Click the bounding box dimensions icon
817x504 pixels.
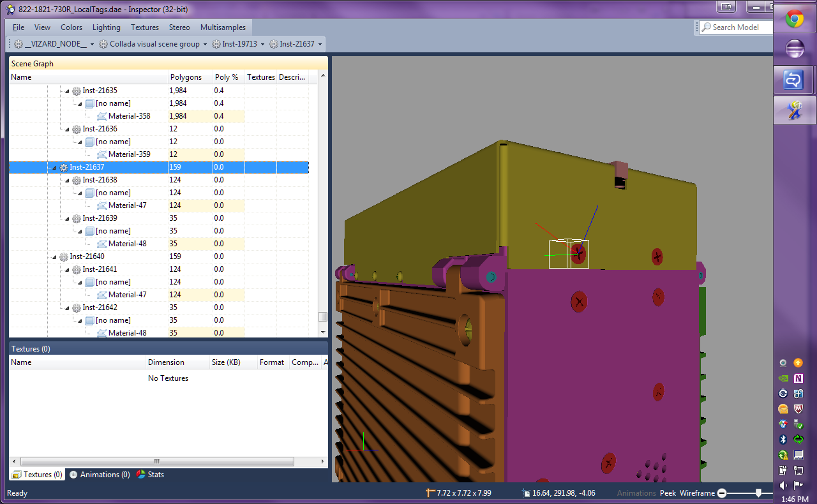coord(430,493)
